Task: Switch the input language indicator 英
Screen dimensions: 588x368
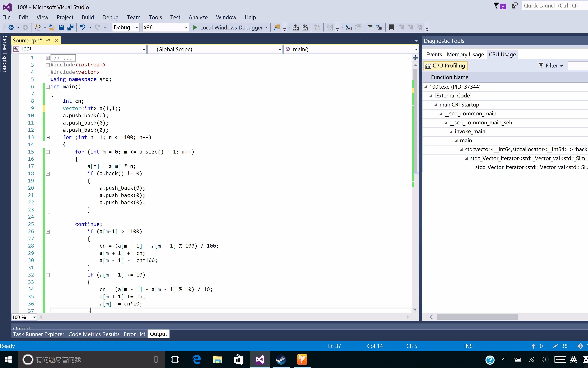Action: coord(573,359)
